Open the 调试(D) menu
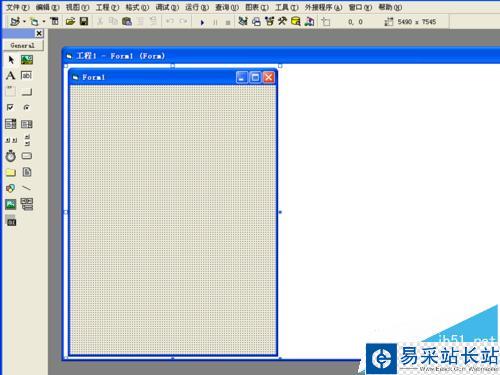The height and width of the screenshot is (375, 500). (x=167, y=7)
